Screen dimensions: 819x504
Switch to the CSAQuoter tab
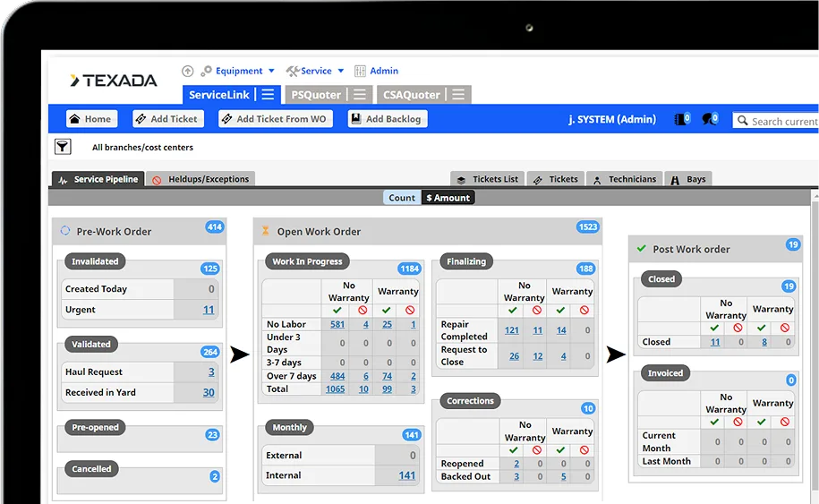412,95
